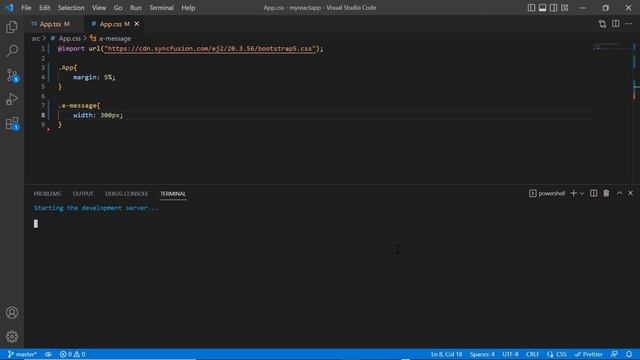Click the feedback icon in status bar
The image size is (640, 360).
pyautogui.click(x=614, y=354)
